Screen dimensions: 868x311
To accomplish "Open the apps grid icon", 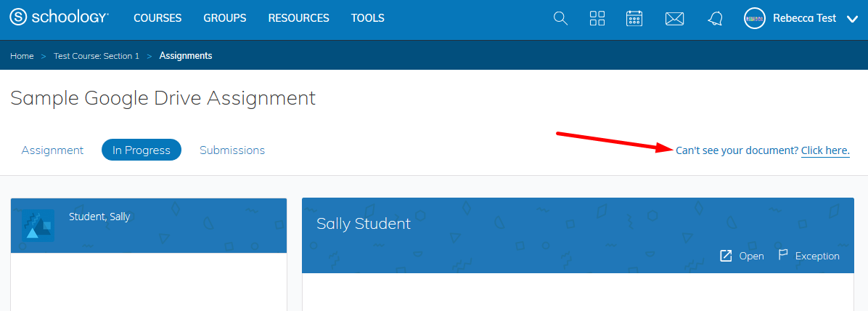I will pyautogui.click(x=597, y=18).
